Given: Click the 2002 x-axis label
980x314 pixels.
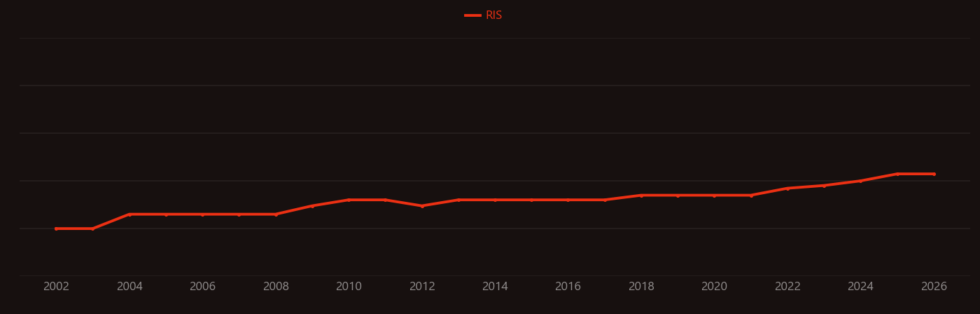Looking at the screenshot, I should point(56,287).
